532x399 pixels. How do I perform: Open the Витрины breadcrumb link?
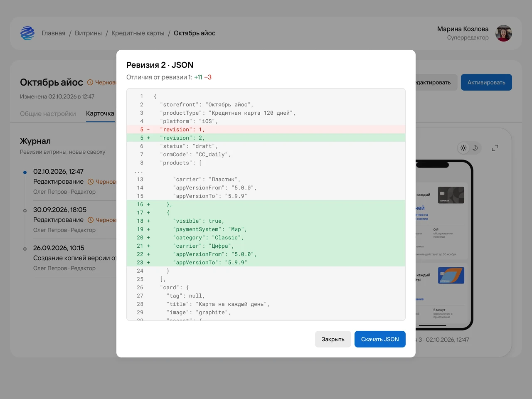(x=88, y=33)
